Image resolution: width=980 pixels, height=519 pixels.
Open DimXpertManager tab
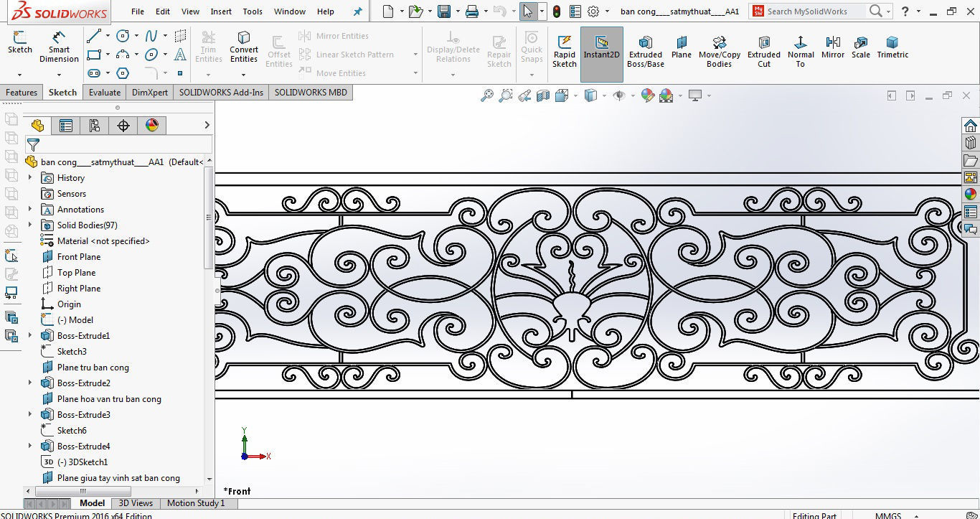(123, 126)
